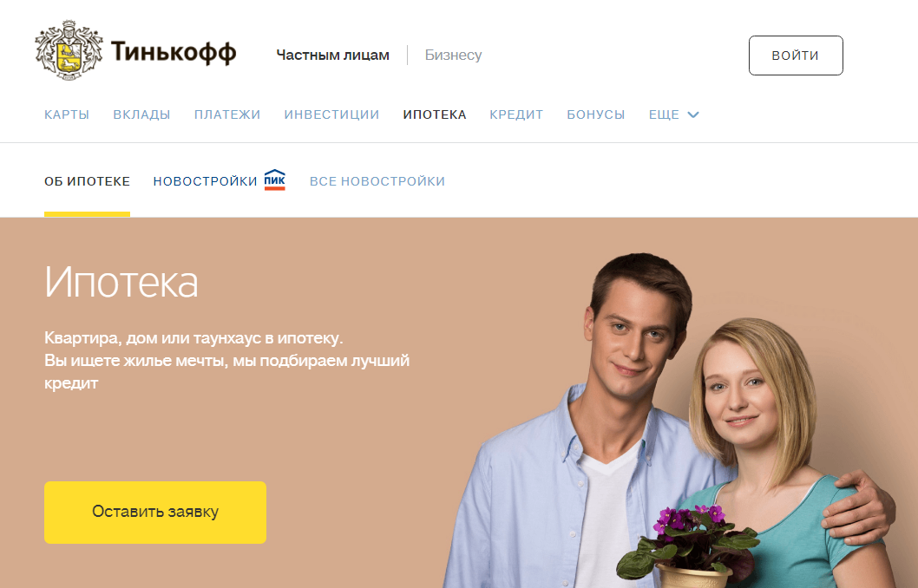Switch to Бизнесу customer section

(453, 55)
